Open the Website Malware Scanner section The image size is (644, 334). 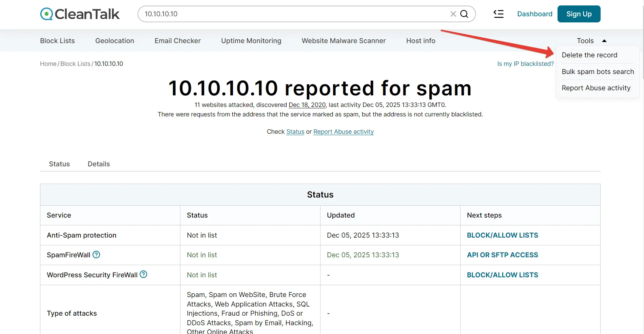pyautogui.click(x=344, y=40)
